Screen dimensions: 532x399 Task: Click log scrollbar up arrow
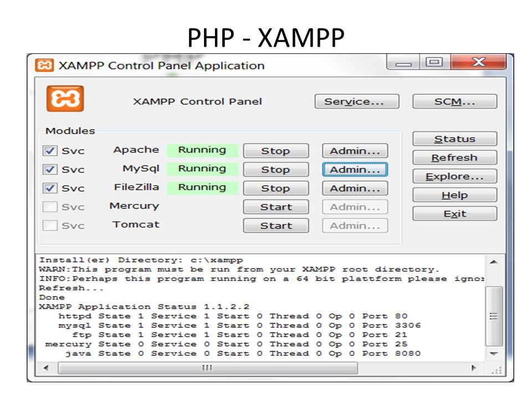tap(494, 262)
